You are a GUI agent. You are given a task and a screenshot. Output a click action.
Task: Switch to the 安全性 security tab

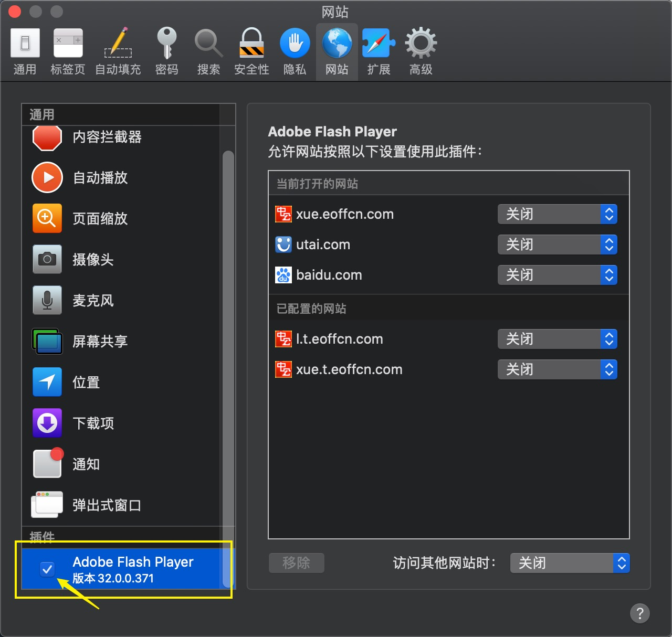click(x=251, y=52)
